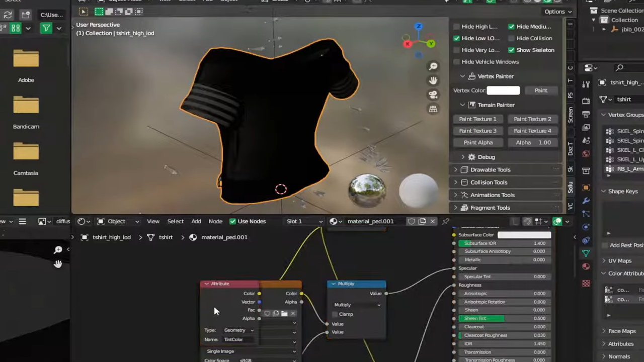Enable the Hide High L... checkbox

(457, 27)
